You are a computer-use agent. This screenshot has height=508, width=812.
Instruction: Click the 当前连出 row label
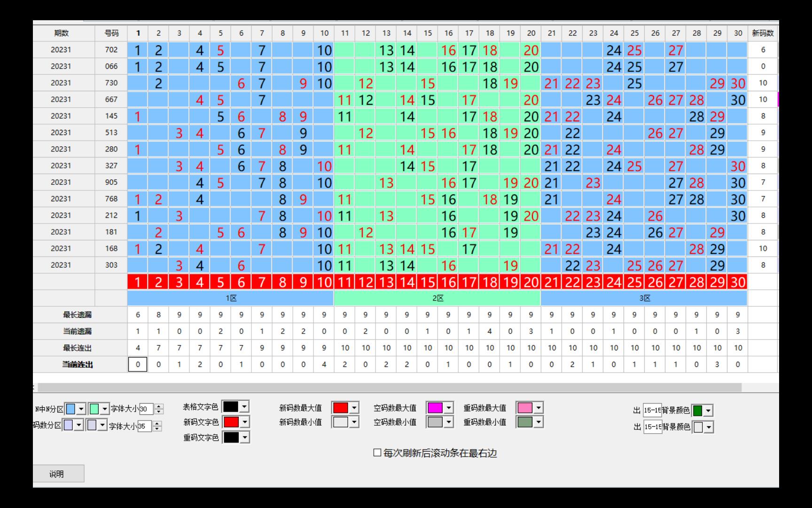click(x=78, y=365)
